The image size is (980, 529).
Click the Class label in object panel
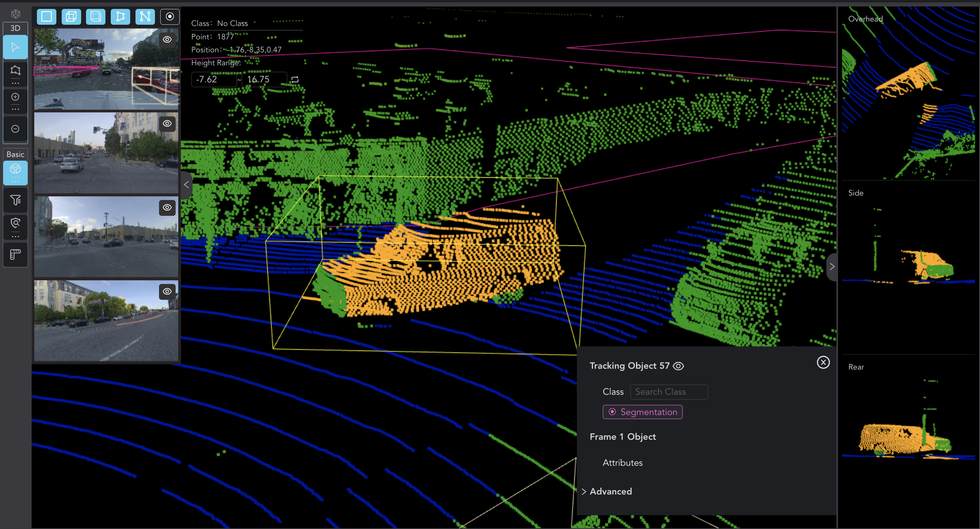pos(613,392)
